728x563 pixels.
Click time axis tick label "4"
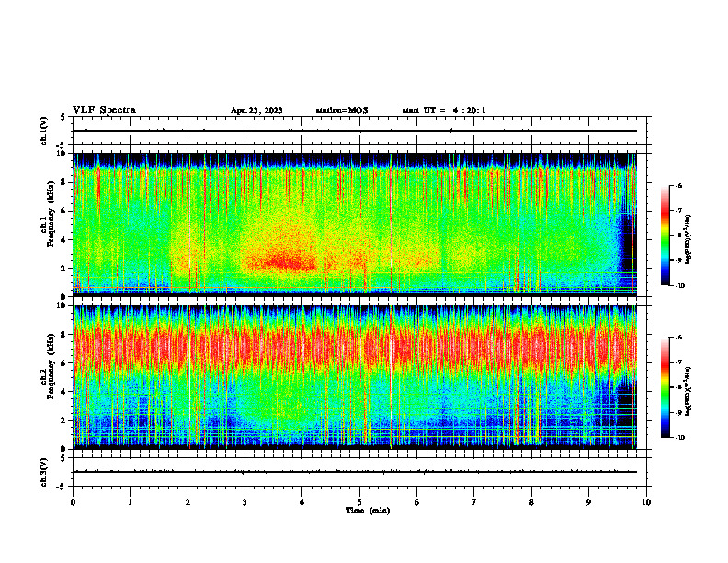[302, 502]
